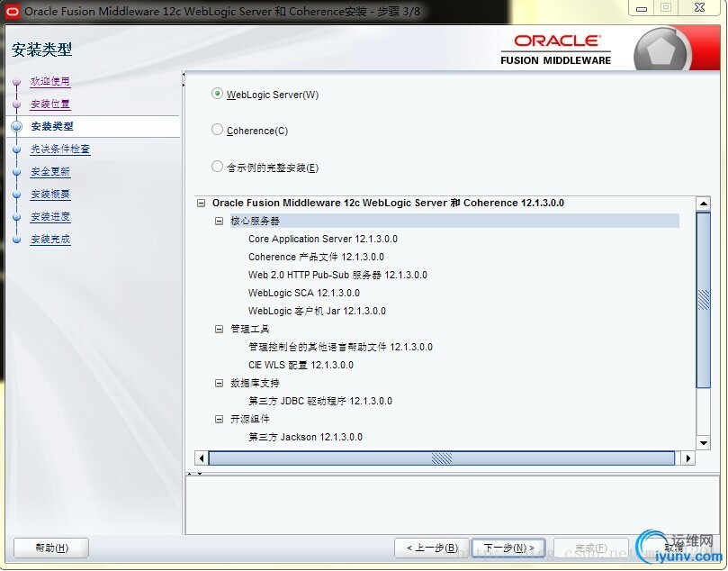The image size is (728, 571).
Task: Open the 安装完成 step
Action: (50, 240)
